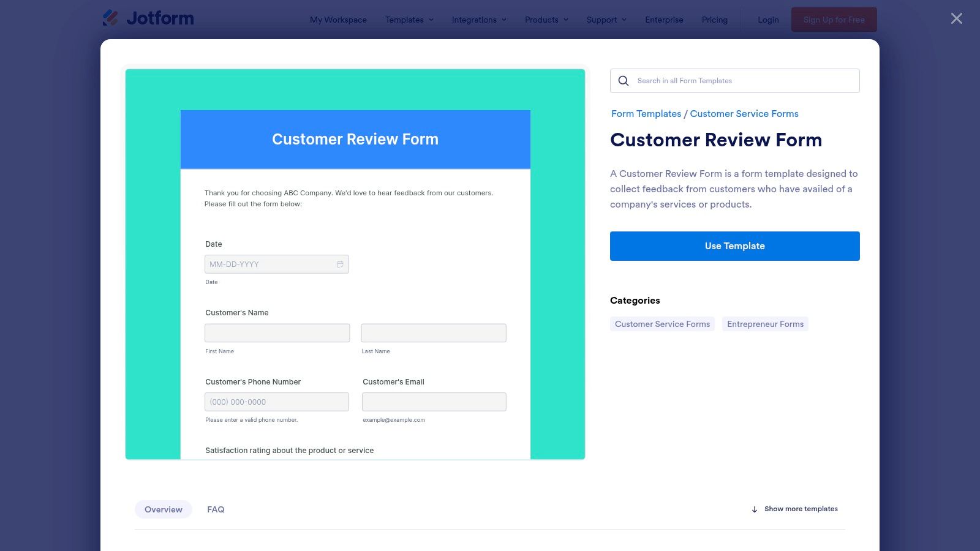Open the Integrations dropdown menu

pyautogui.click(x=475, y=20)
